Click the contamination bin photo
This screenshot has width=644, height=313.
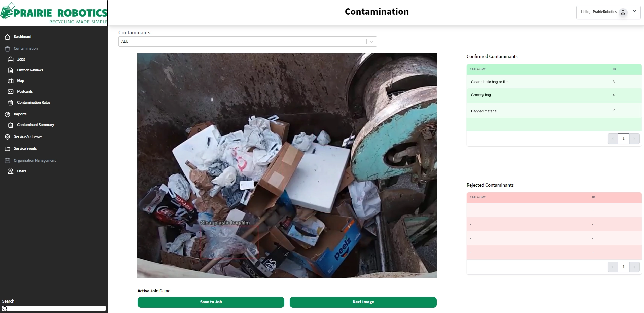point(287,165)
